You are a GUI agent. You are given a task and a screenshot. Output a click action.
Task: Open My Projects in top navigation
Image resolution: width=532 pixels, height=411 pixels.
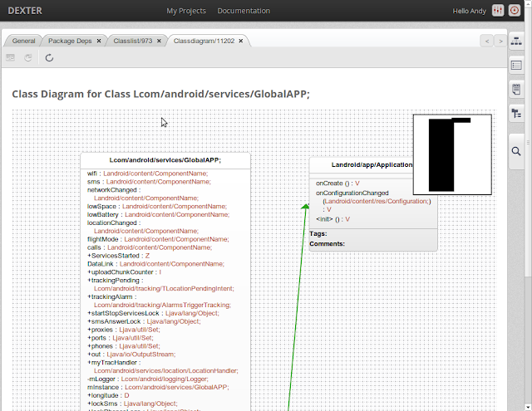coord(186,11)
